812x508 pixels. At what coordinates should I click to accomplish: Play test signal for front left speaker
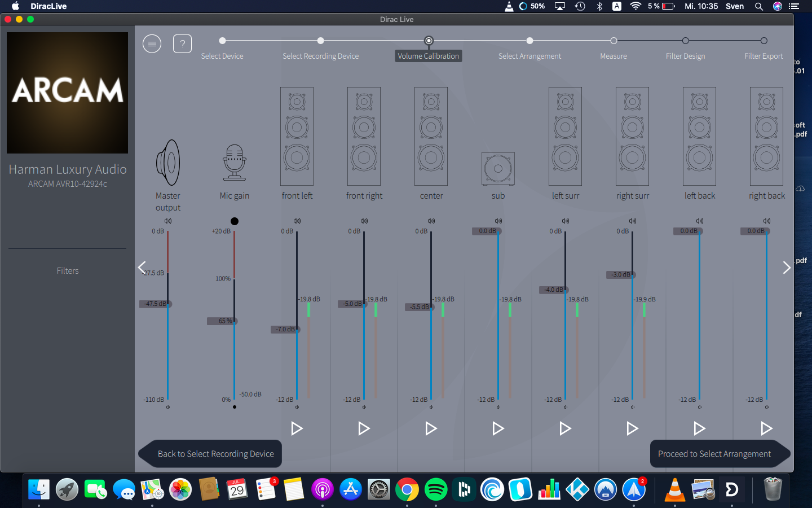(297, 428)
